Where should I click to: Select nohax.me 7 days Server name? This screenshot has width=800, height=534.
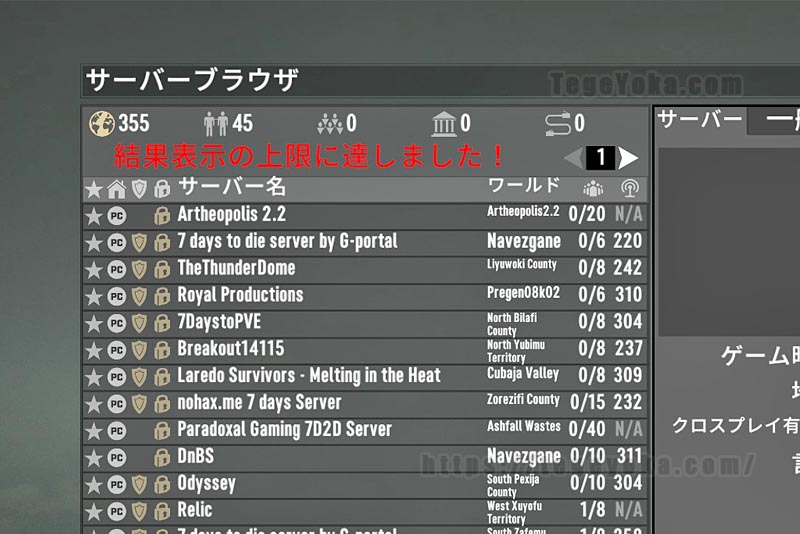click(259, 403)
